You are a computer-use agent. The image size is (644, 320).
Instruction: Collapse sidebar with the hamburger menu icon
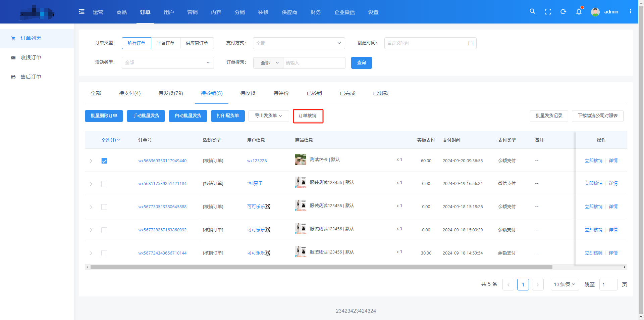[82, 12]
